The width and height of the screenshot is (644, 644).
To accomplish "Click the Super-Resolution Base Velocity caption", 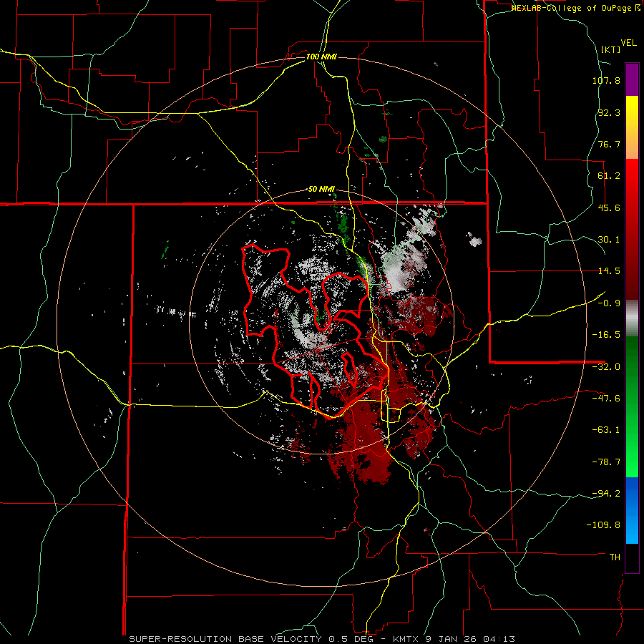I will coord(322,639).
